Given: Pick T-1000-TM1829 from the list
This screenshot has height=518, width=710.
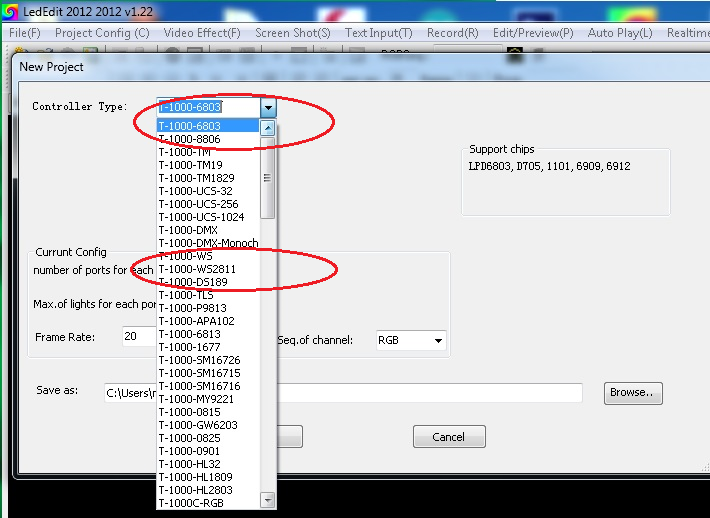Looking at the screenshot, I should 208,178.
